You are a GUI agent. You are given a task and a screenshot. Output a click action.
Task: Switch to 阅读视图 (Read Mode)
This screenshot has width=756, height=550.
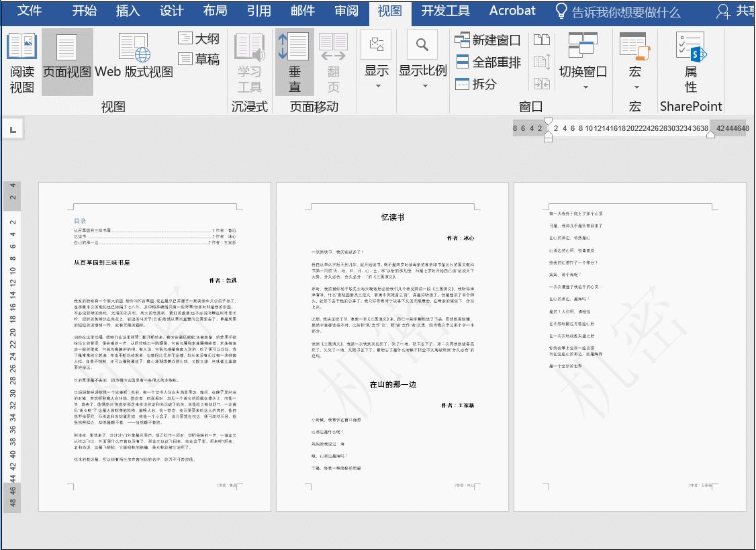coord(21,65)
